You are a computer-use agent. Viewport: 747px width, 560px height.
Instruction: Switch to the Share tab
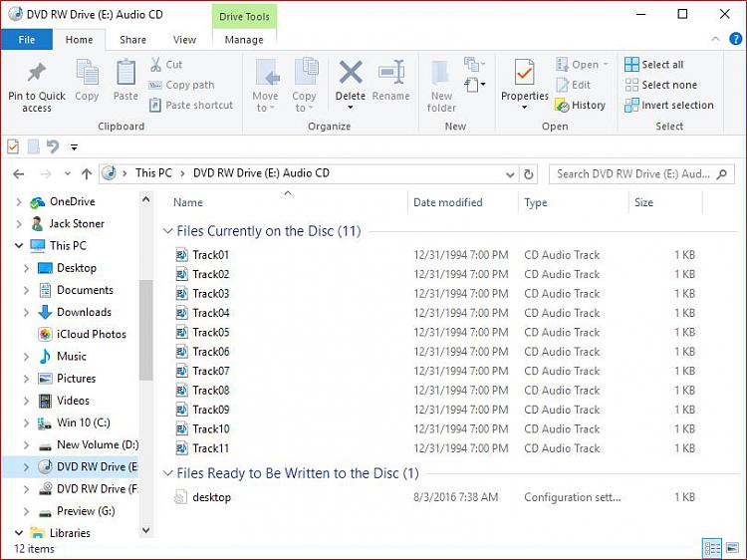(x=132, y=40)
